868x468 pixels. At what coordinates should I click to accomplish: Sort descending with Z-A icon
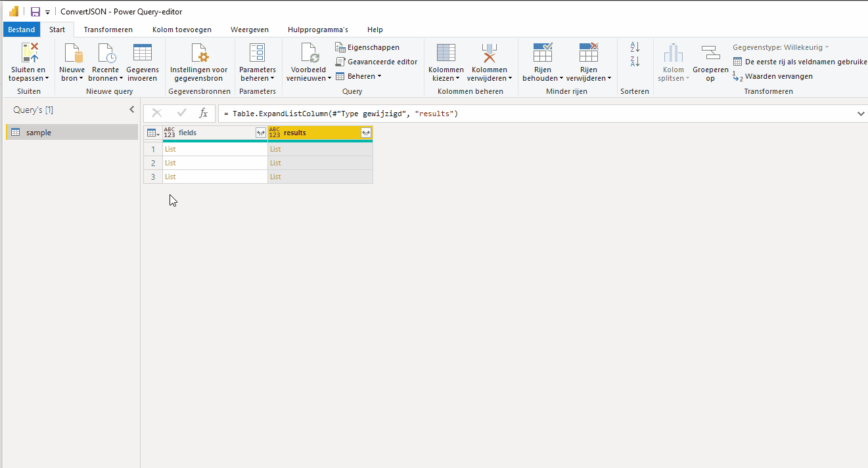[635, 62]
